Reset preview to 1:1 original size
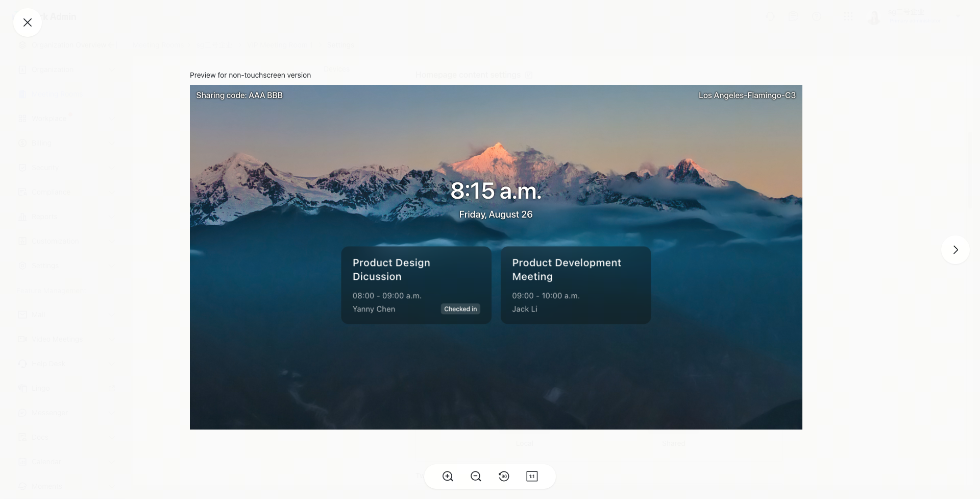This screenshot has height=499, width=980. click(x=532, y=477)
